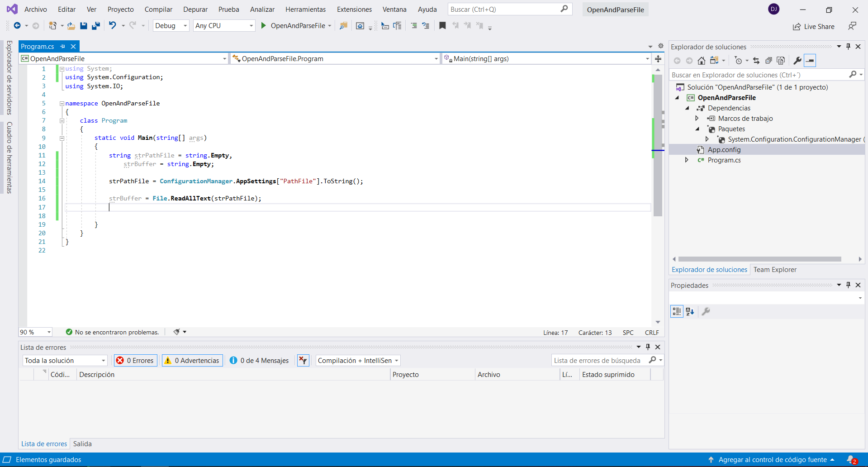The height and width of the screenshot is (467, 868).
Task: Toggle the 0 Errores filter
Action: tap(136, 361)
